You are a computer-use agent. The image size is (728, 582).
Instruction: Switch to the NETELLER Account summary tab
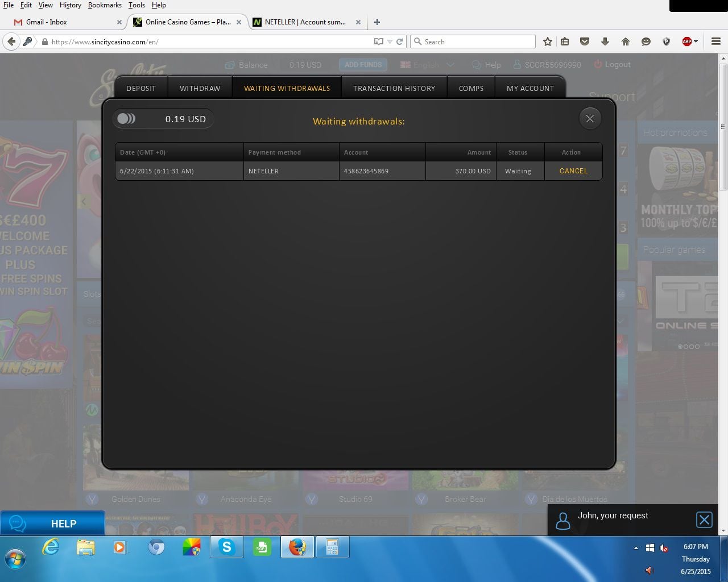click(306, 22)
